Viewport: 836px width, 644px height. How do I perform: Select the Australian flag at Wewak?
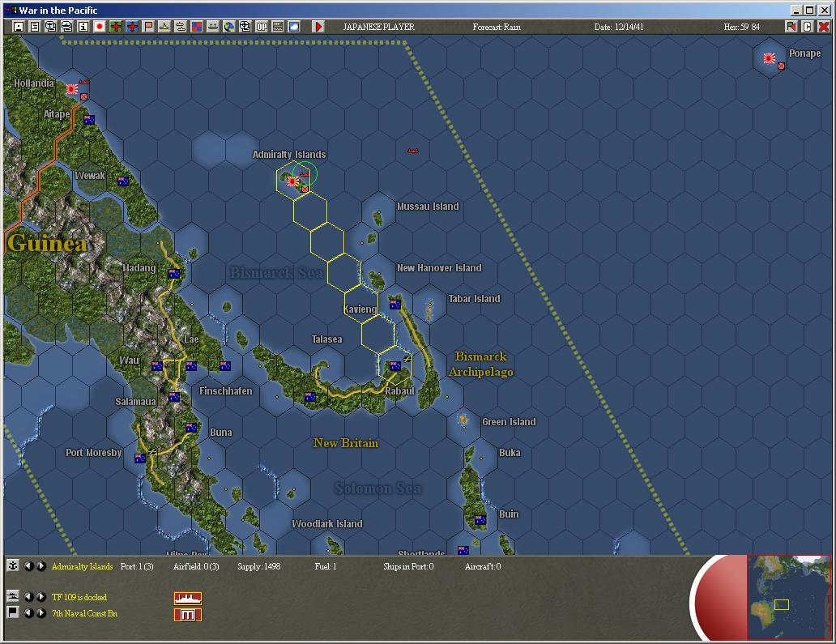pos(123,181)
